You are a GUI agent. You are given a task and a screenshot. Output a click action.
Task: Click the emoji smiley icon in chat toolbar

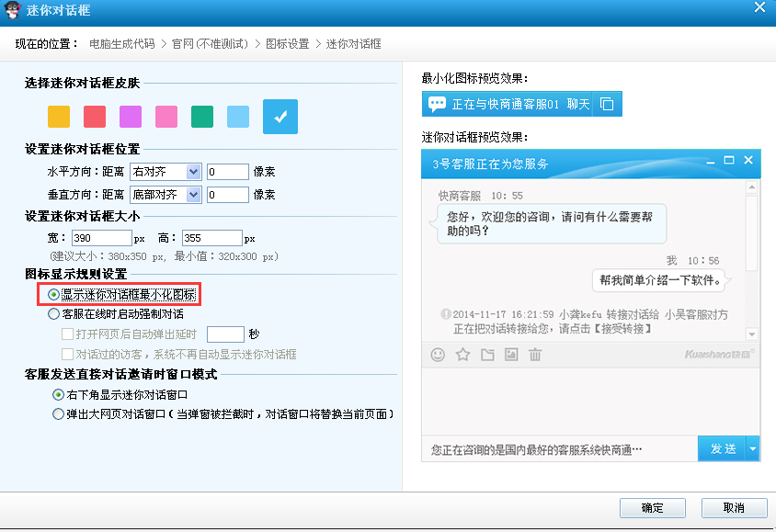point(439,355)
